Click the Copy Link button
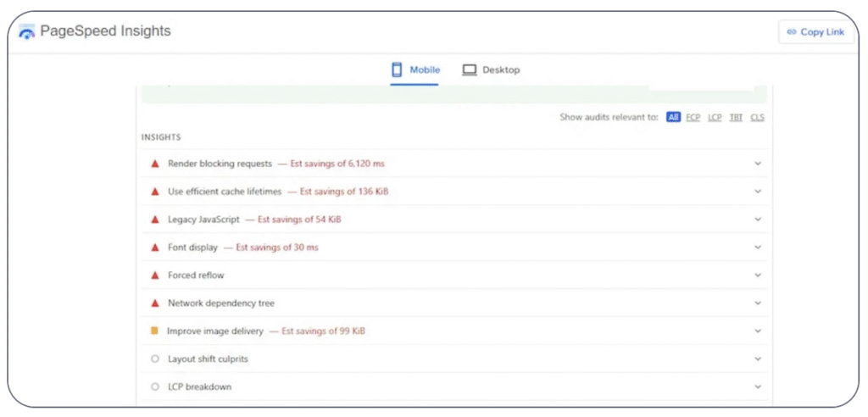The height and width of the screenshot is (417, 868). (816, 32)
